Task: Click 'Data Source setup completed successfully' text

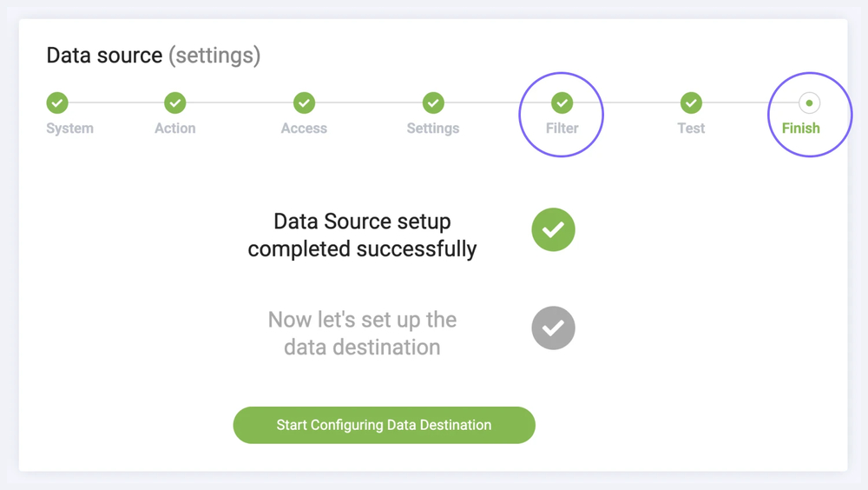Action: [x=362, y=235]
